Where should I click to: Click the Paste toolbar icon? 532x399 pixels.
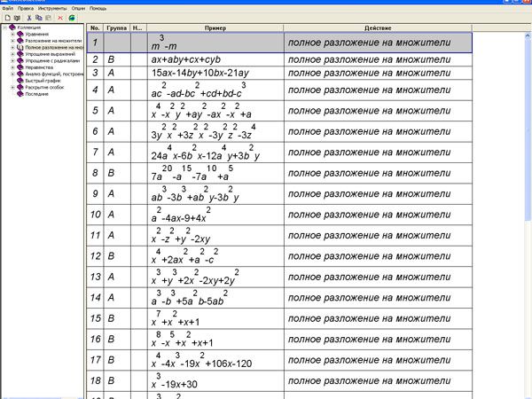click(47, 17)
